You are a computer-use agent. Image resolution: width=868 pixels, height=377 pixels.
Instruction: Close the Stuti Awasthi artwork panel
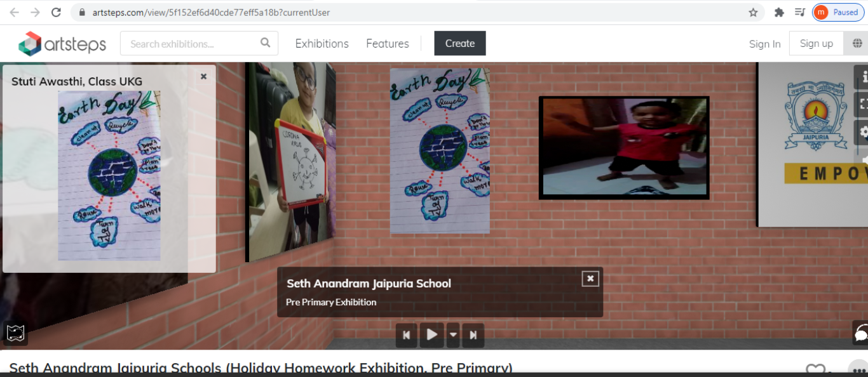pyautogui.click(x=203, y=76)
